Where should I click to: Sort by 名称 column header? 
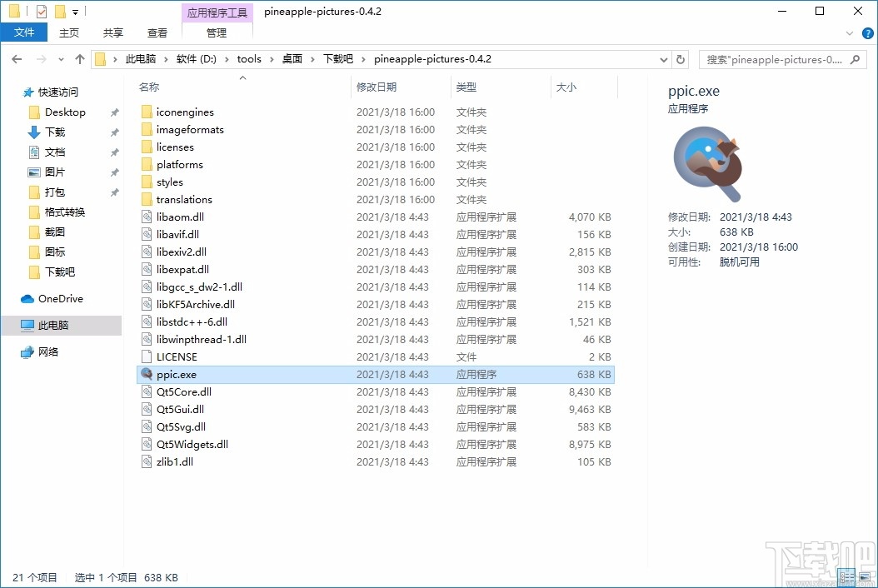148,87
